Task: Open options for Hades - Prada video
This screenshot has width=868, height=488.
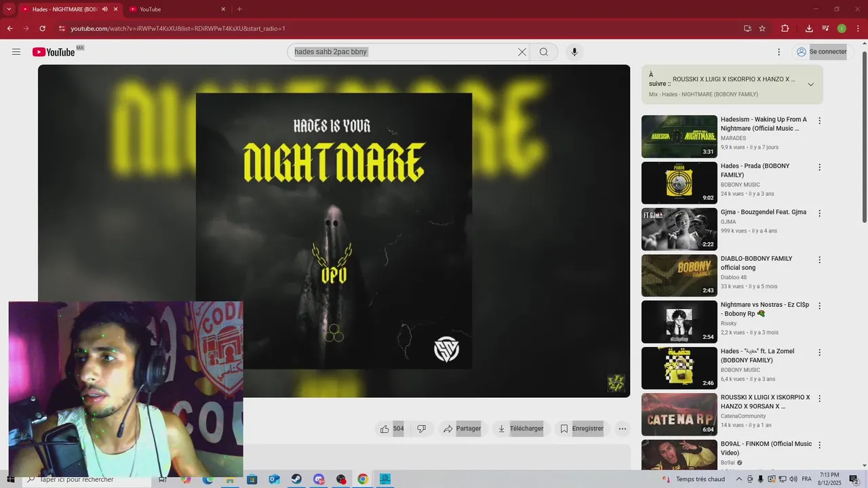Action: click(819, 167)
